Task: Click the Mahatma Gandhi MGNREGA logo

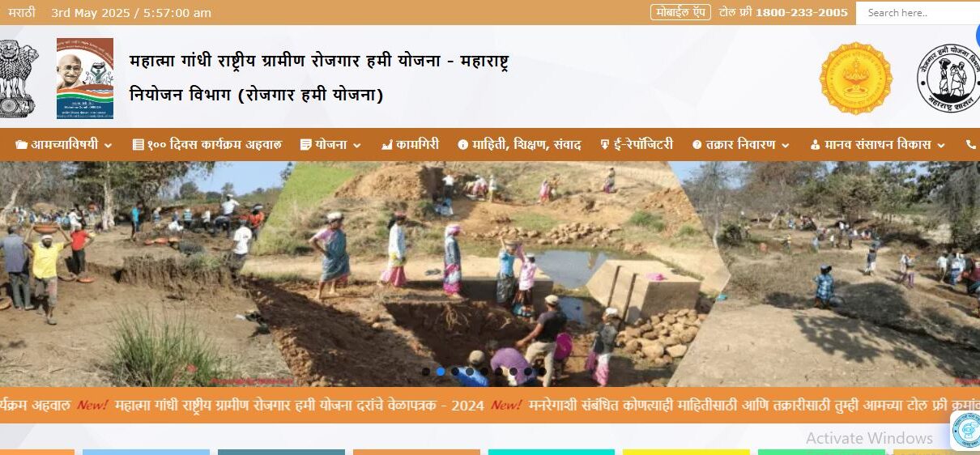Action: (x=85, y=79)
